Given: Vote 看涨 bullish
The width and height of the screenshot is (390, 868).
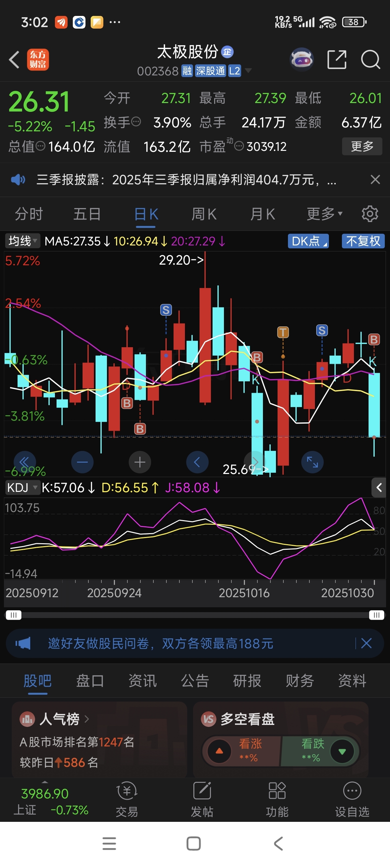Looking at the screenshot, I should [x=241, y=751].
